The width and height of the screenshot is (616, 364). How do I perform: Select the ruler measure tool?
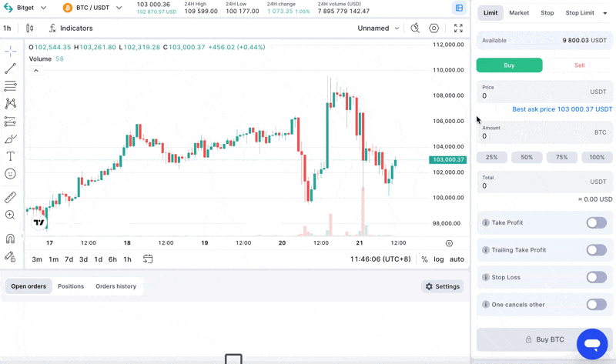(10, 198)
